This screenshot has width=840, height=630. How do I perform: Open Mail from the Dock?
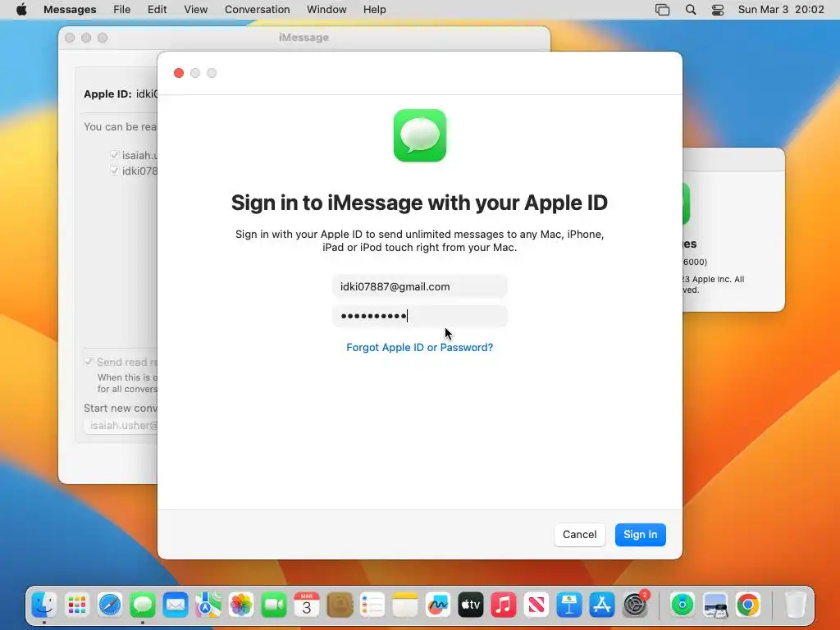pyautogui.click(x=176, y=605)
